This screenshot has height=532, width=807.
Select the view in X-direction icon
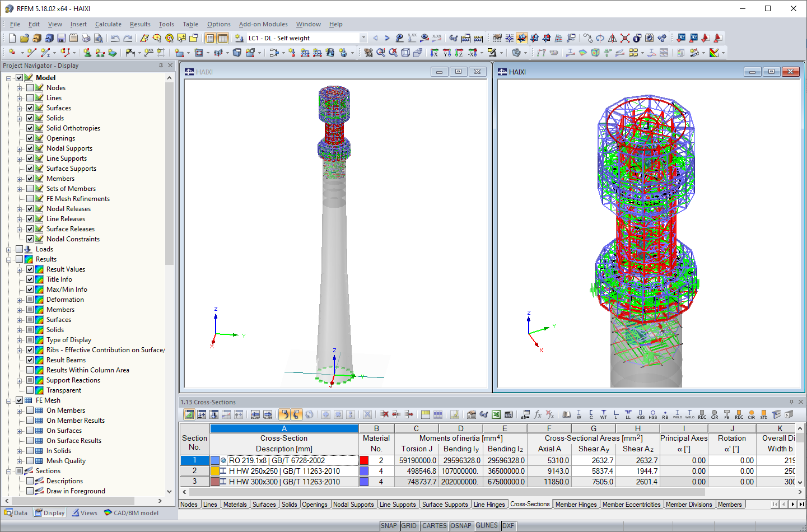pos(433,52)
